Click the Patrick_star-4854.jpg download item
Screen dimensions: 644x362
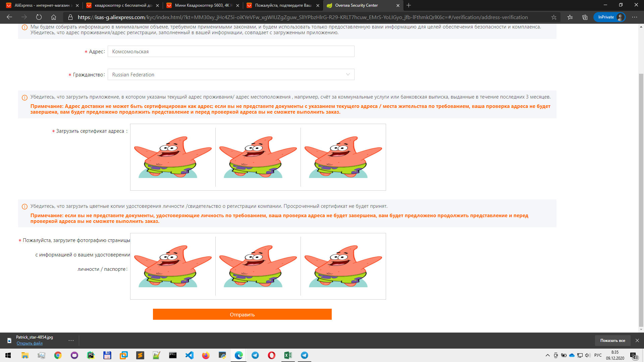click(35, 337)
